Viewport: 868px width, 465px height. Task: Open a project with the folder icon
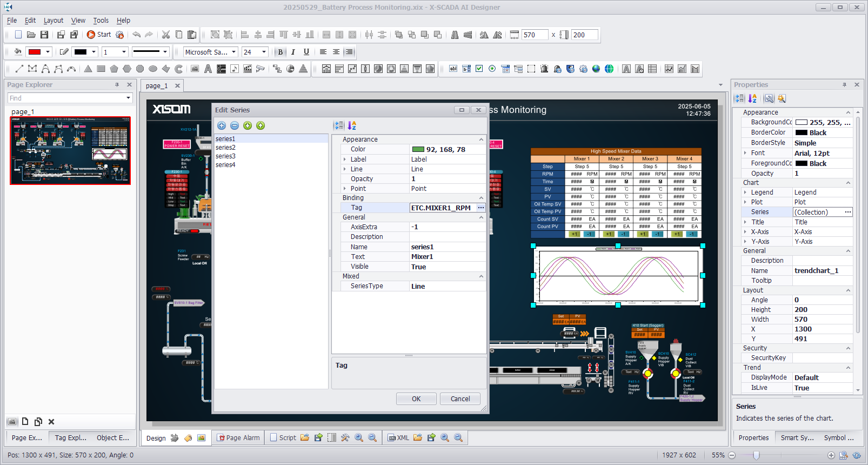point(31,35)
